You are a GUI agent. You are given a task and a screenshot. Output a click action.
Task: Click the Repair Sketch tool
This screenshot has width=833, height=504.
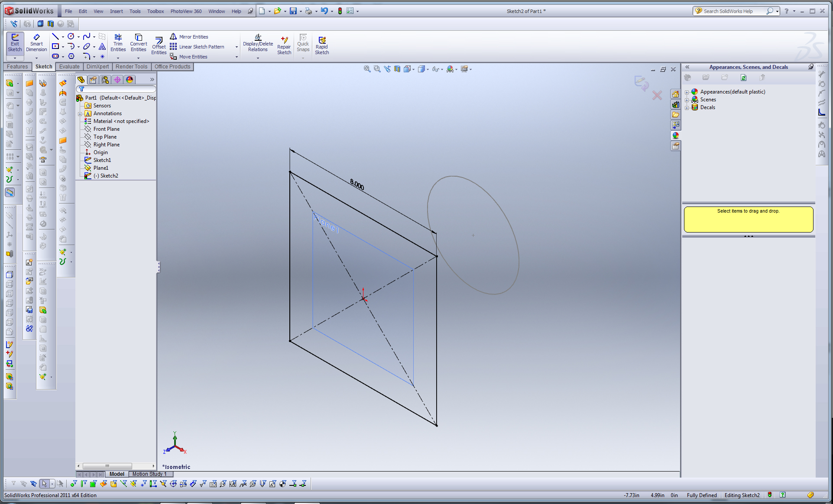(284, 46)
